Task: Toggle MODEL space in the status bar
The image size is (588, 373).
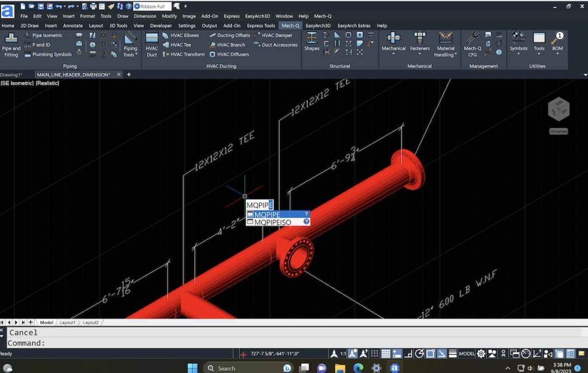Action: pyautogui.click(x=467, y=353)
